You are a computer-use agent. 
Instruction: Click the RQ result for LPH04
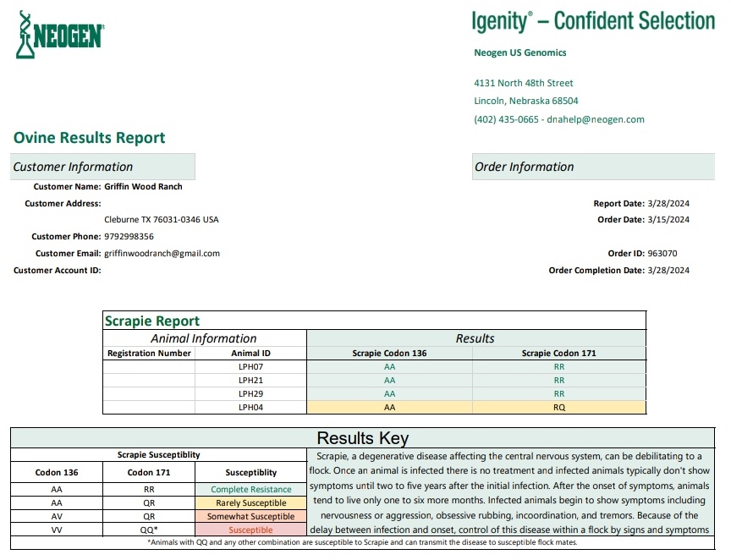559,408
